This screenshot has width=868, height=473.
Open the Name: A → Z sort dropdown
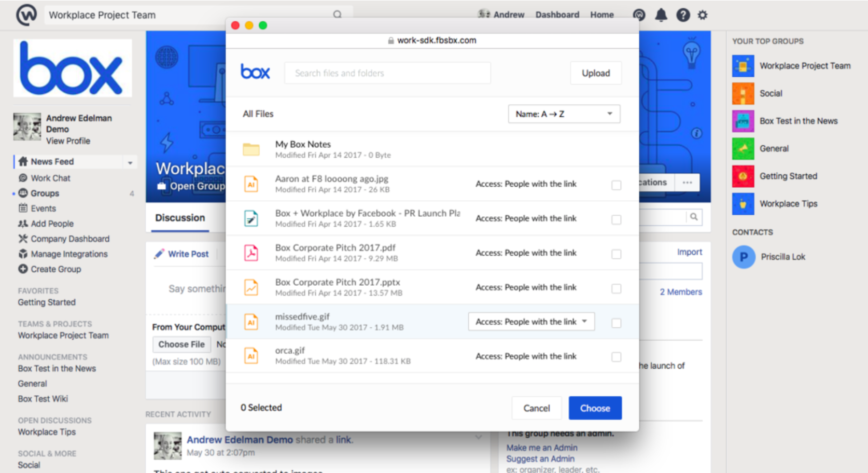coord(564,114)
